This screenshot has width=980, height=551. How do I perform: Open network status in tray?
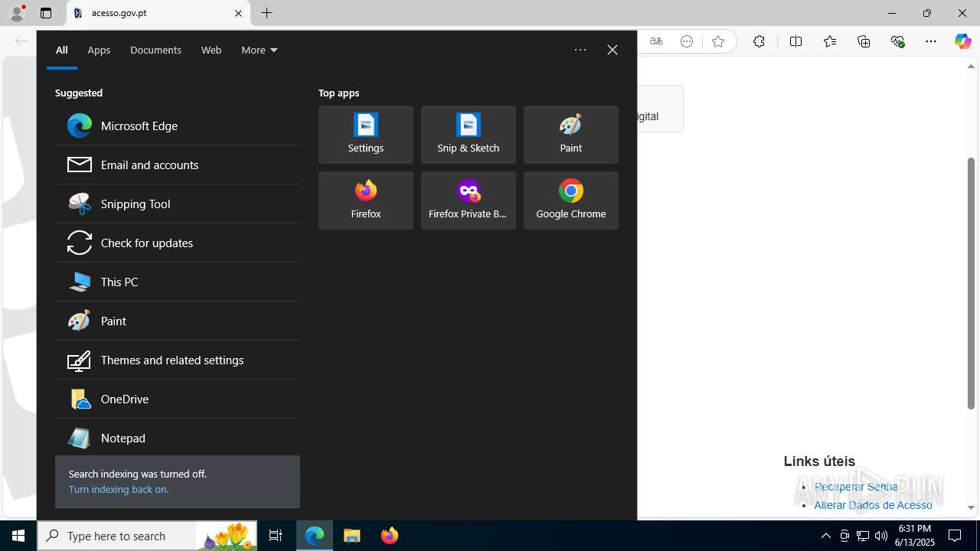click(863, 536)
